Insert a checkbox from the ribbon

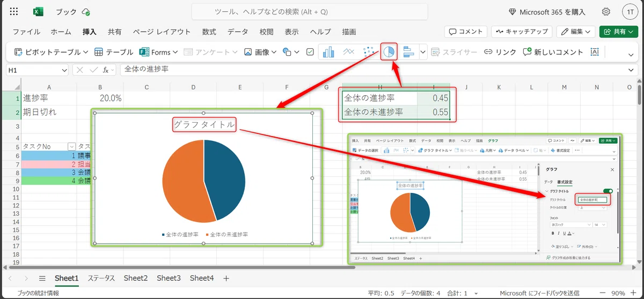pyautogui.click(x=310, y=52)
